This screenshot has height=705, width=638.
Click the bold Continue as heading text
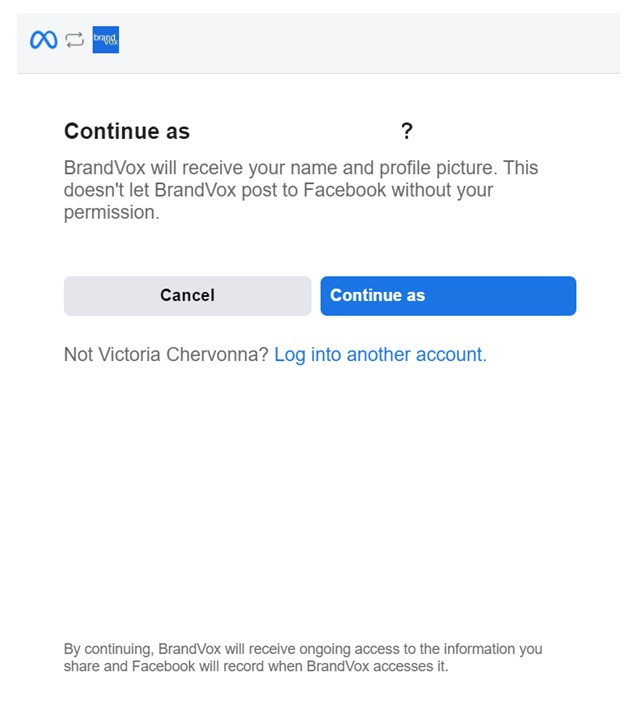point(127,131)
